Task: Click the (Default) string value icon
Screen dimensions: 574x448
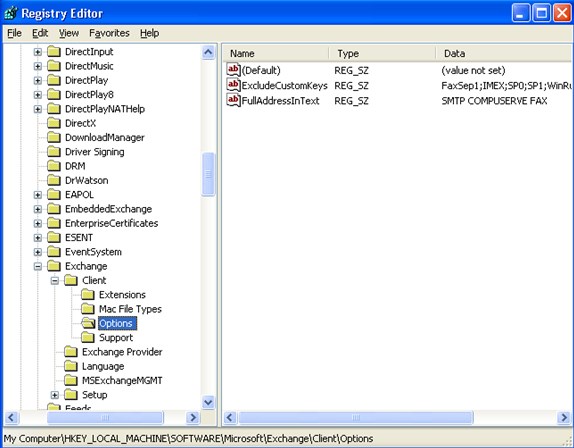Action: [x=233, y=70]
